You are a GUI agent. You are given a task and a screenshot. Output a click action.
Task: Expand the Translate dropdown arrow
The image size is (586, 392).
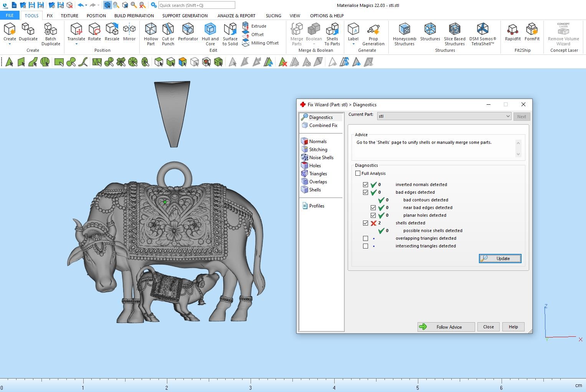coord(76,44)
